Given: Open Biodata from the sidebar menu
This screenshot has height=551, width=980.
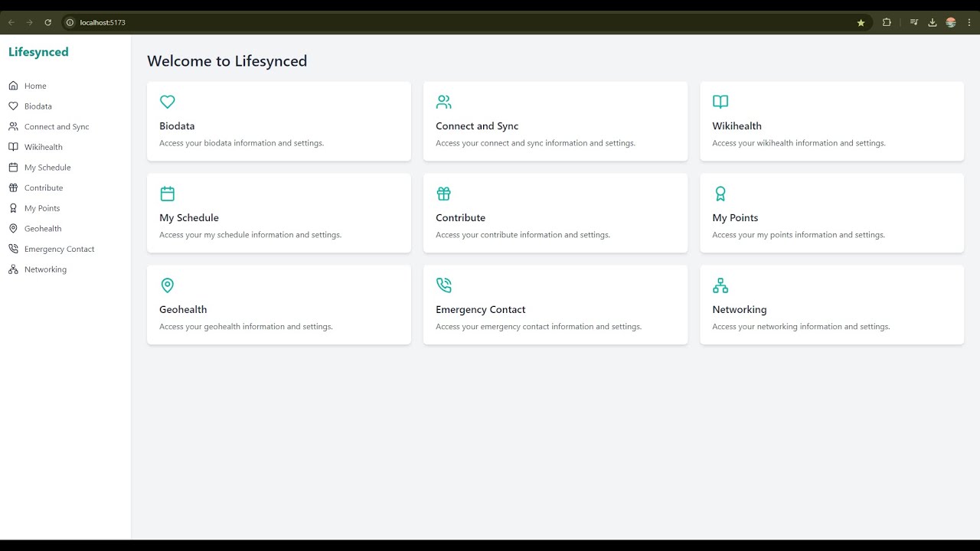Looking at the screenshot, I should tap(38, 106).
